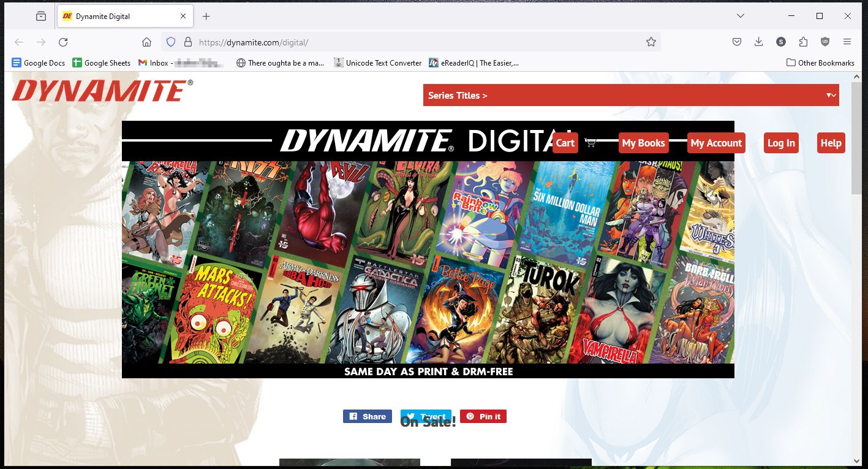
Task: Share the page on Facebook
Action: 368,416
